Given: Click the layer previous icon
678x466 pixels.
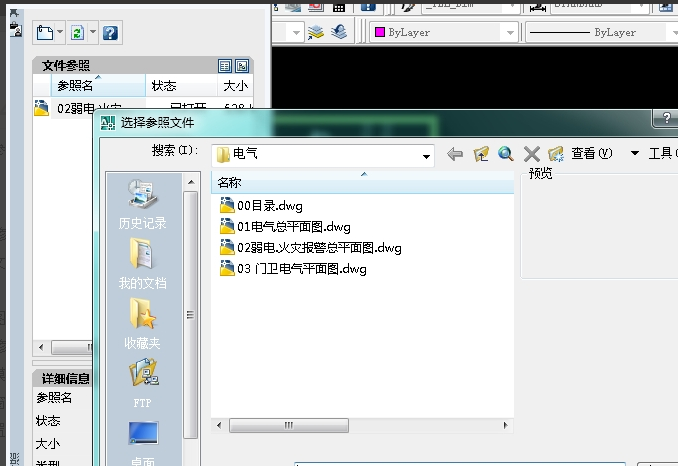Looking at the screenshot, I should [339, 32].
